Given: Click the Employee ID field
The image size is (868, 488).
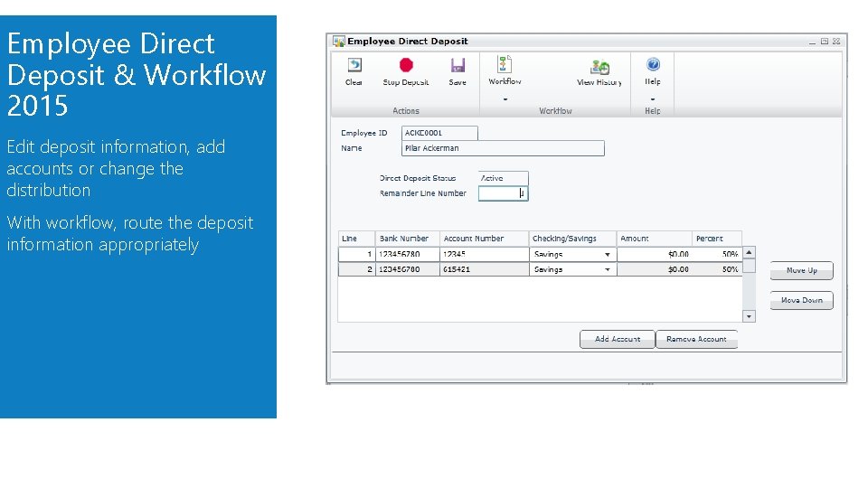Looking at the screenshot, I should point(439,133).
